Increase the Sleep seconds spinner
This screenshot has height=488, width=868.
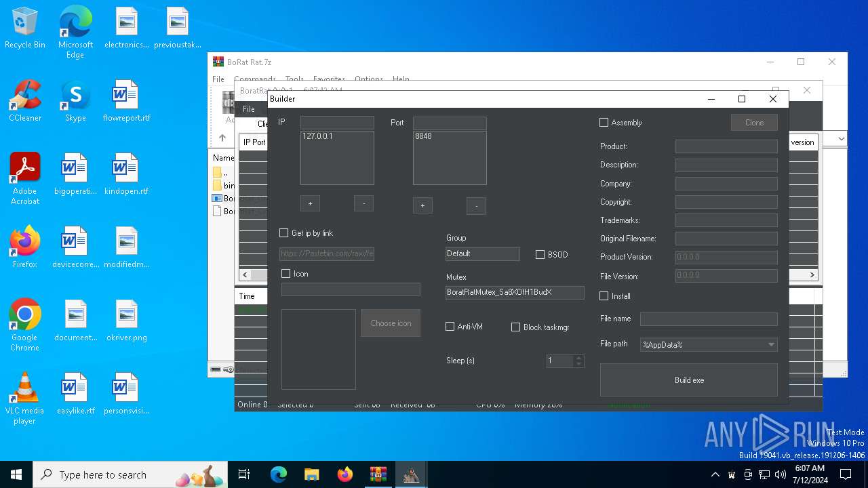click(x=578, y=357)
